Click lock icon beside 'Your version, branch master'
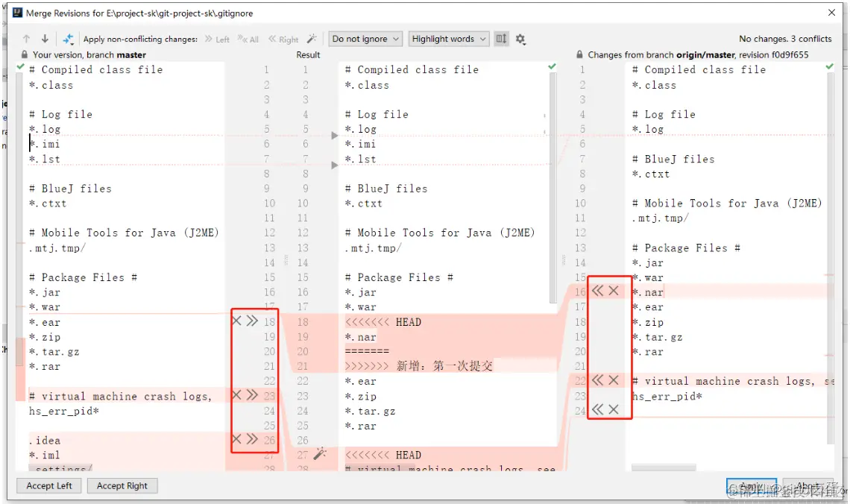 [x=25, y=54]
